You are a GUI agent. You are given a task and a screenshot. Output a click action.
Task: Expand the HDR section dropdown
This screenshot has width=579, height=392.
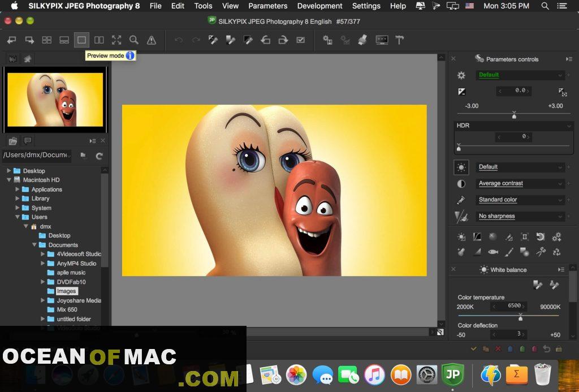tap(569, 126)
